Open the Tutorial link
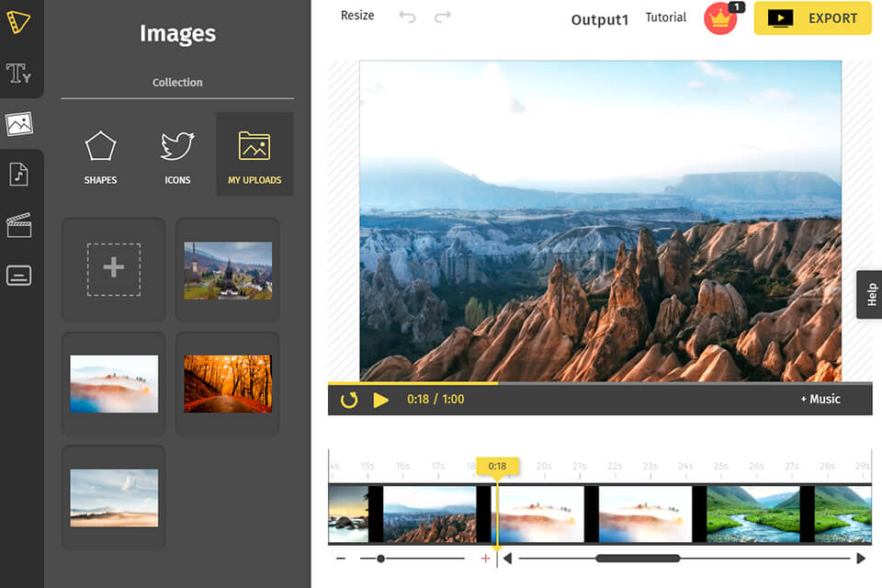The image size is (882, 588). [665, 17]
